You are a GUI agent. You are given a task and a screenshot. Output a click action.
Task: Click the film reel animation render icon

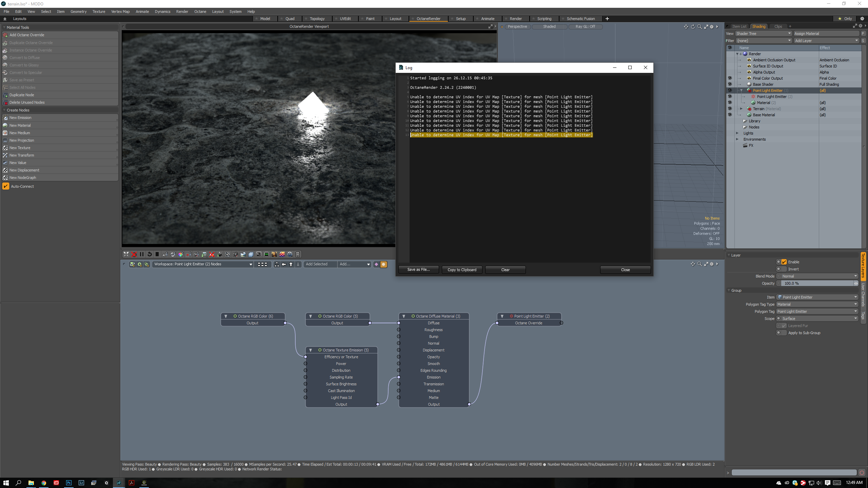[x=290, y=254]
